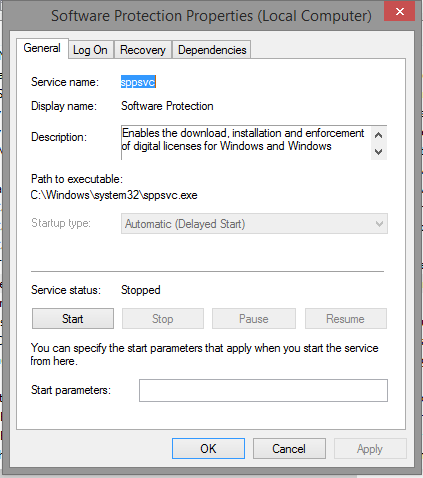Screen dimensions: 423x478
Task: Click inside the Description text box
Action: (246, 143)
